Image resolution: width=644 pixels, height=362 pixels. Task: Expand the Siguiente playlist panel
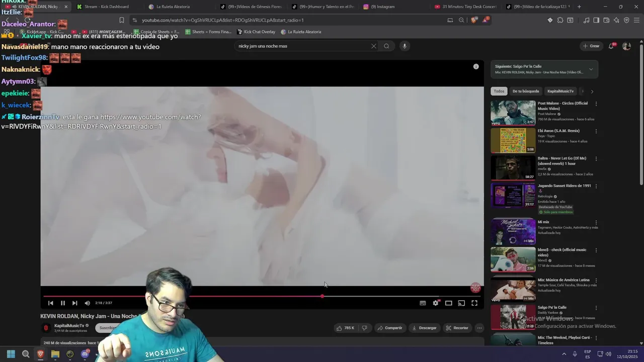point(591,69)
